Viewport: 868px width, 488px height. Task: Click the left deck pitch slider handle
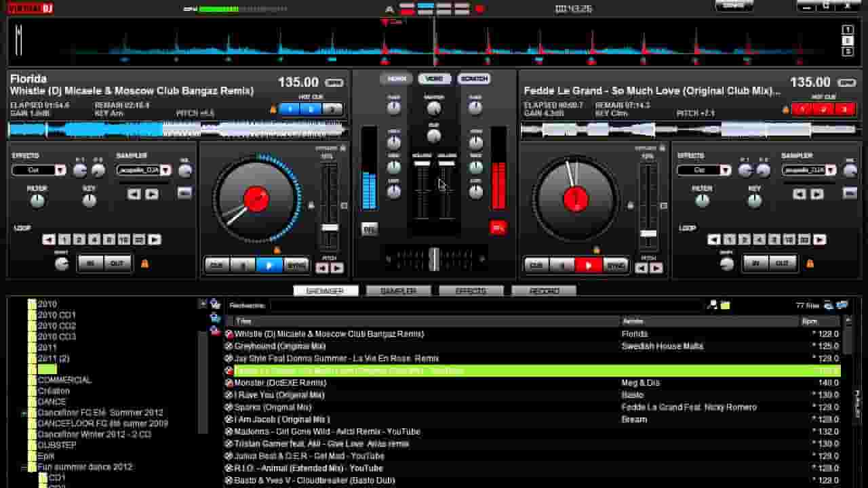pyautogui.click(x=330, y=228)
